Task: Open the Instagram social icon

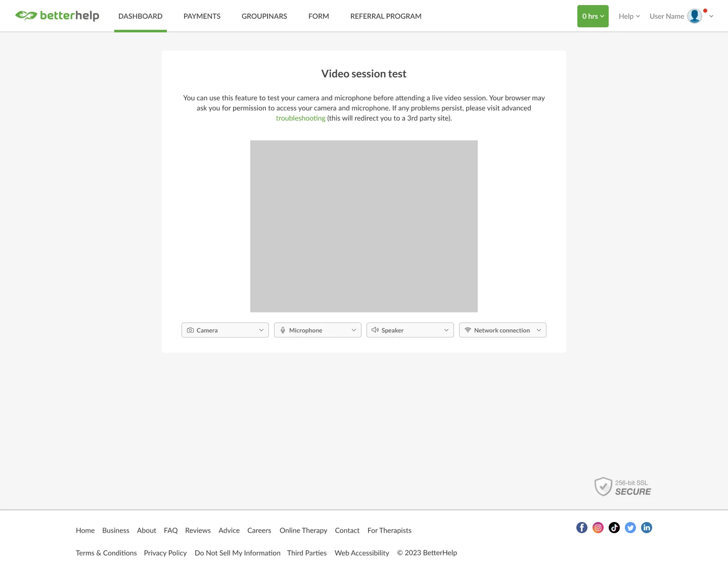Action: pos(598,528)
